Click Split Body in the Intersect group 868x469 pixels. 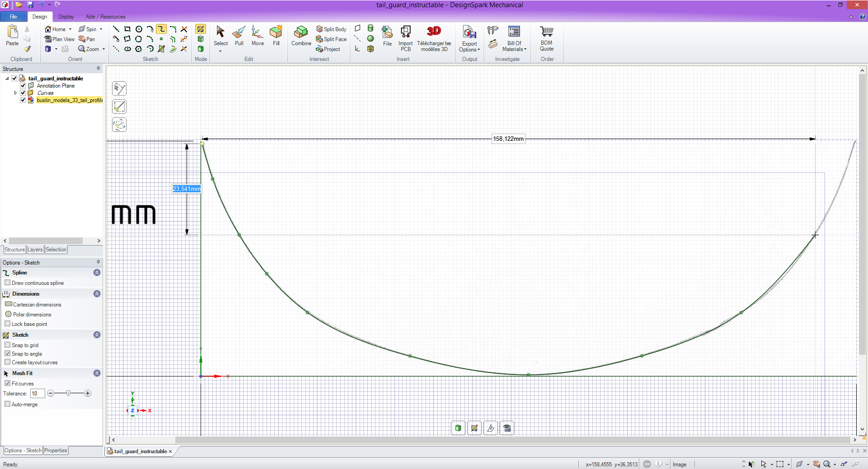[331, 29]
